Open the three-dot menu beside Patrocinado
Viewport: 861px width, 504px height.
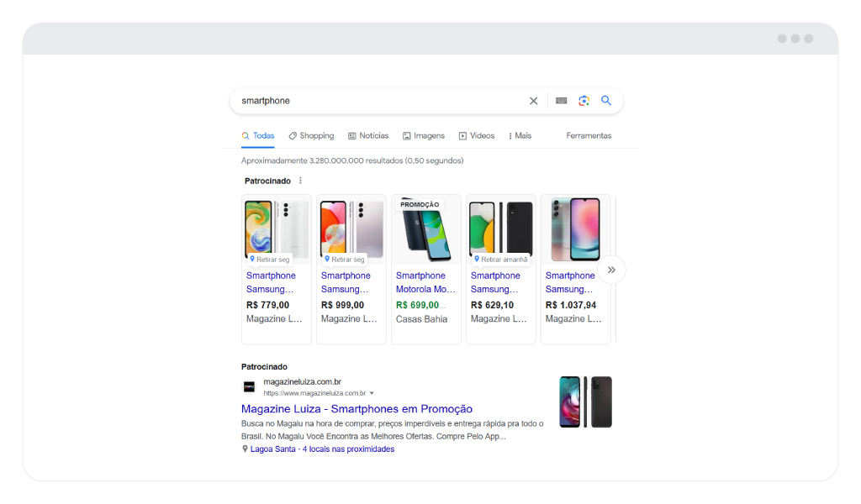pos(300,181)
